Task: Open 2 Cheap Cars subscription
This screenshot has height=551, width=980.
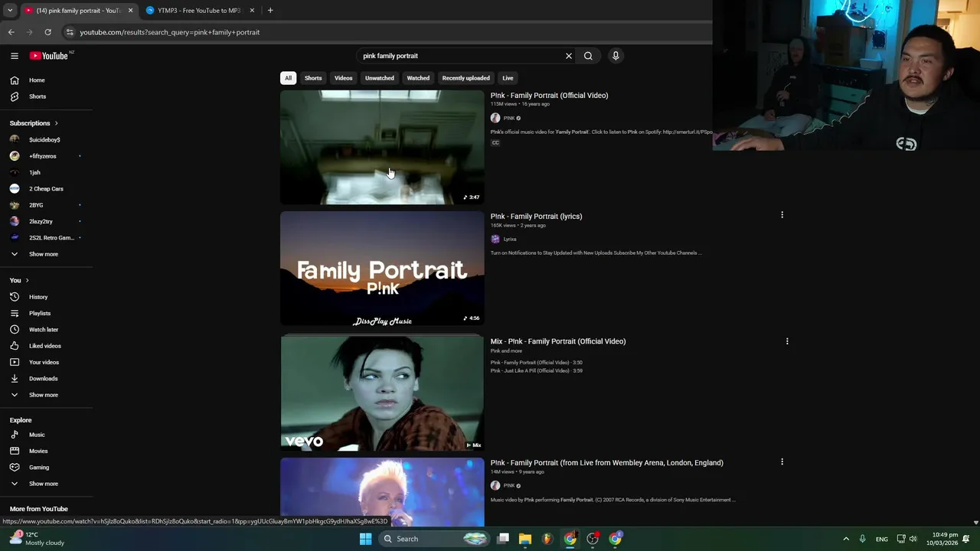Action: (47, 189)
